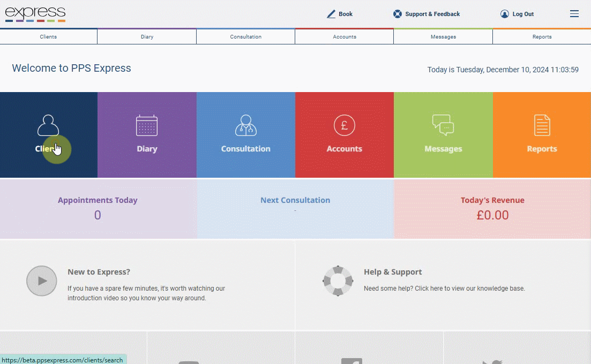Click the New to Express? heading
Image resolution: width=591 pixels, height=364 pixels.
click(x=99, y=272)
